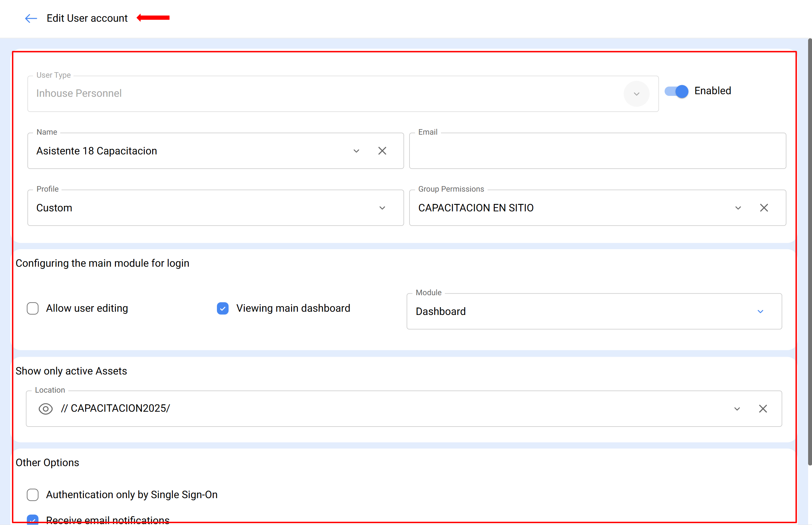Expand Group Permissions dropdown chevron
Viewport: 812px width, 525px height.
point(738,207)
